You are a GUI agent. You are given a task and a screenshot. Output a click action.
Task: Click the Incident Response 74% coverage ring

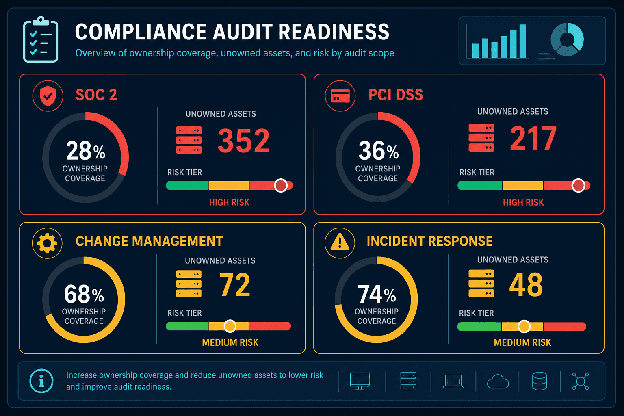point(376,300)
